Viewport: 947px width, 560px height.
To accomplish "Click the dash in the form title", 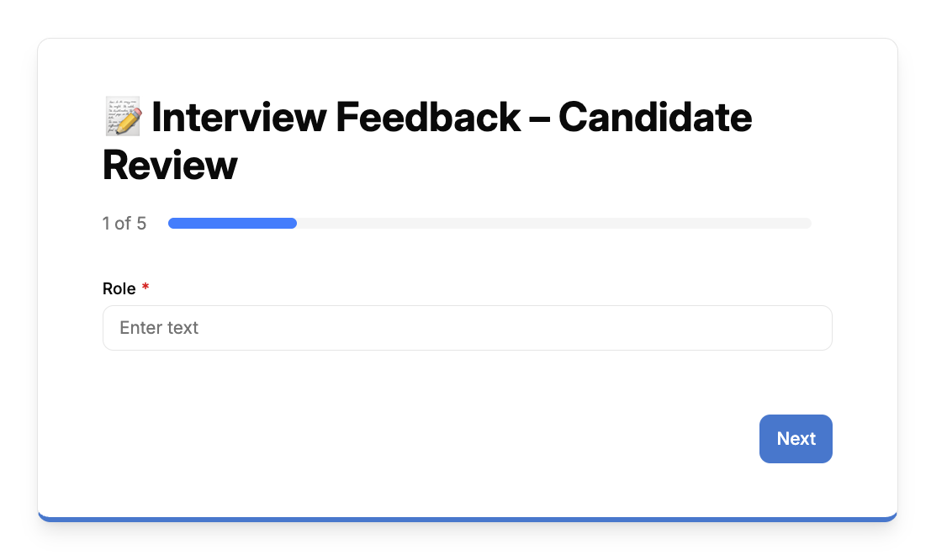I will [539, 119].
